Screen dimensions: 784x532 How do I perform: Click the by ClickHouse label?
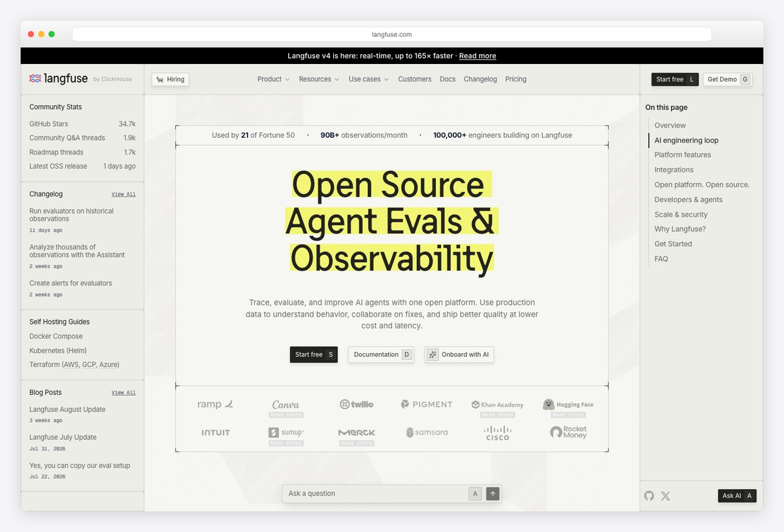tap(112, 79)
